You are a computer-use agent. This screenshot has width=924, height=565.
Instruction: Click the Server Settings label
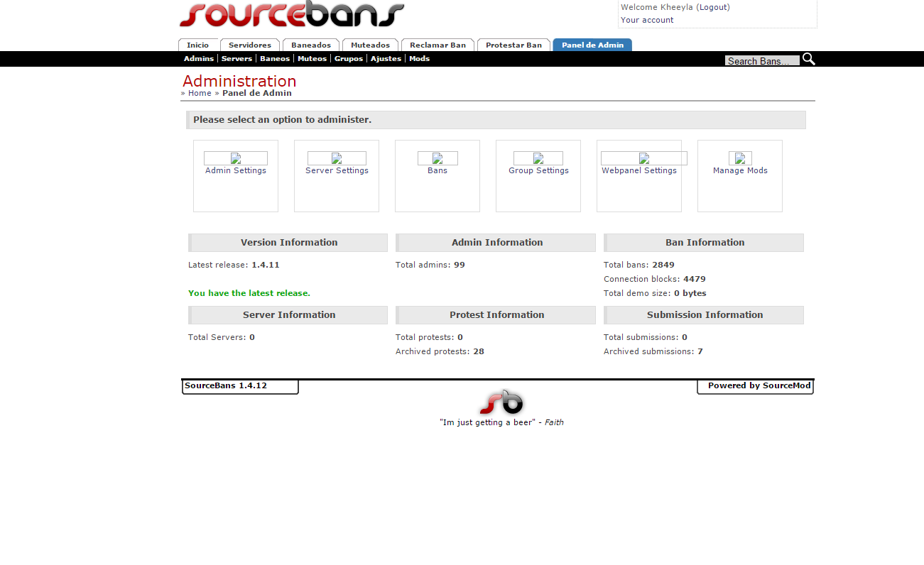(337, 170)
